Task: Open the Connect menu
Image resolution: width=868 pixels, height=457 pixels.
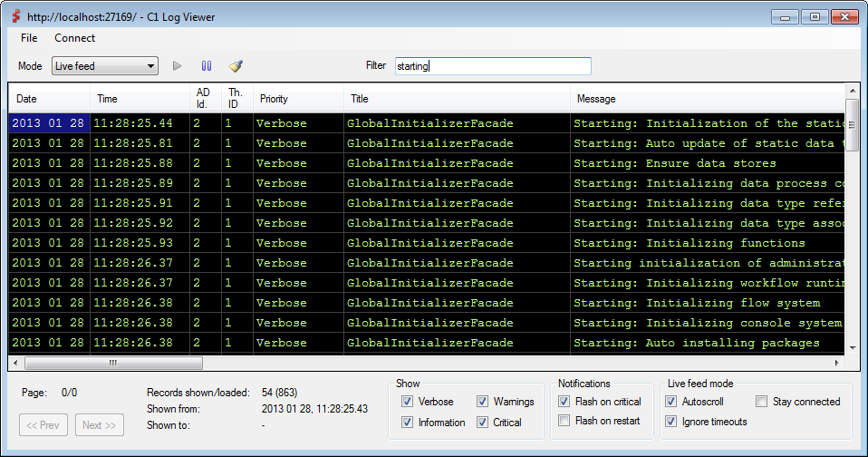Action: (74, 38)
